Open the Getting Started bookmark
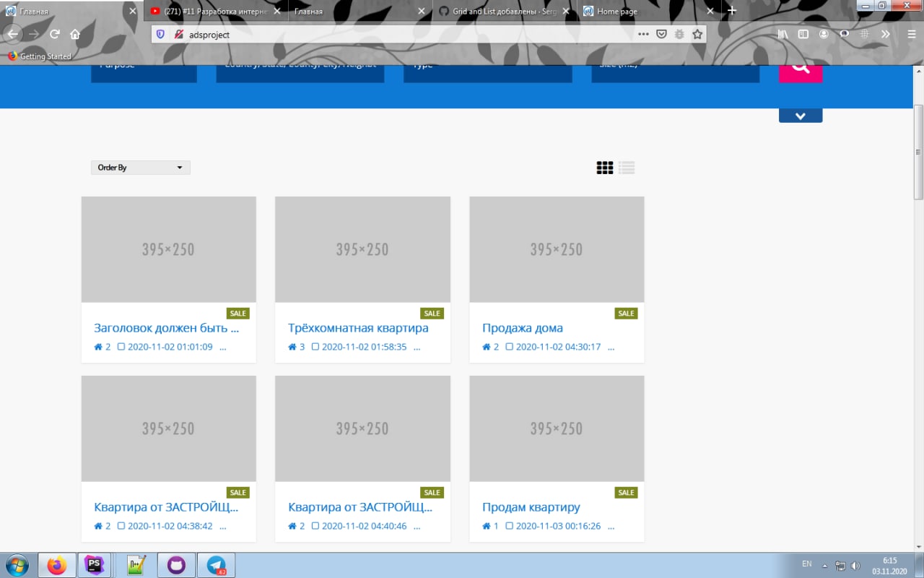 coord(40,56)
